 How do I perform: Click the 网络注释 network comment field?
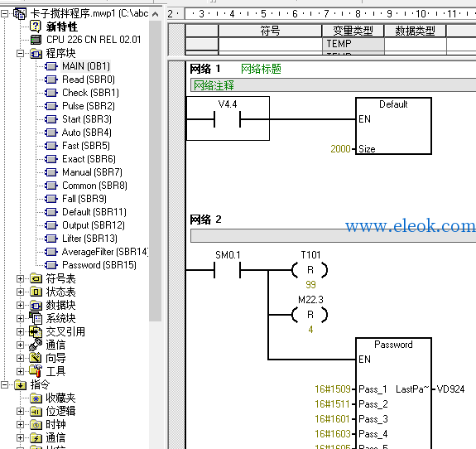(333, 85)
